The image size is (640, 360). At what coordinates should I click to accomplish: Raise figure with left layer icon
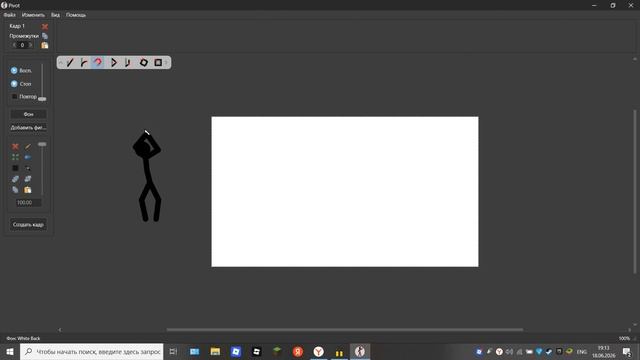15,179
